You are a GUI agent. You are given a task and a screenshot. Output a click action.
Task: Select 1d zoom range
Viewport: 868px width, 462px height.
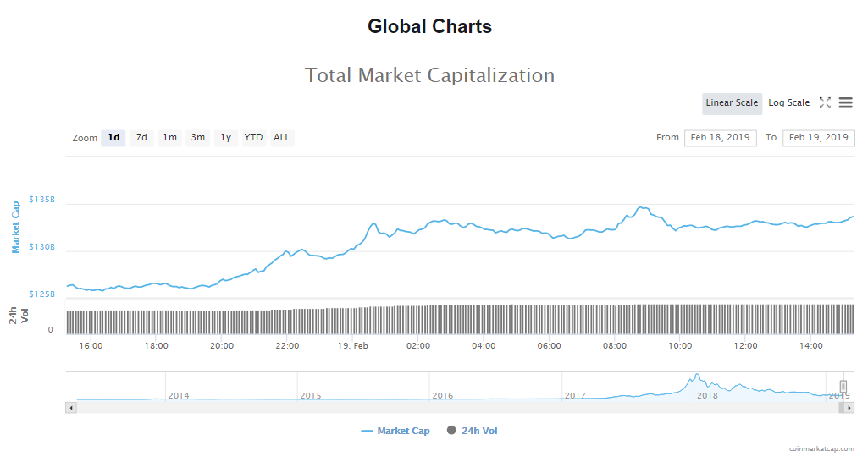(x=113, y=138)
